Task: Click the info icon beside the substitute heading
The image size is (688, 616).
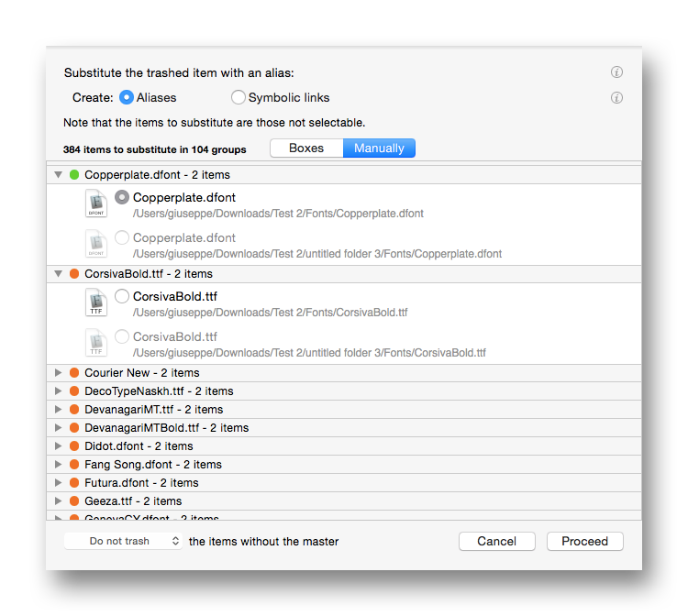Action: coord(616,72)
